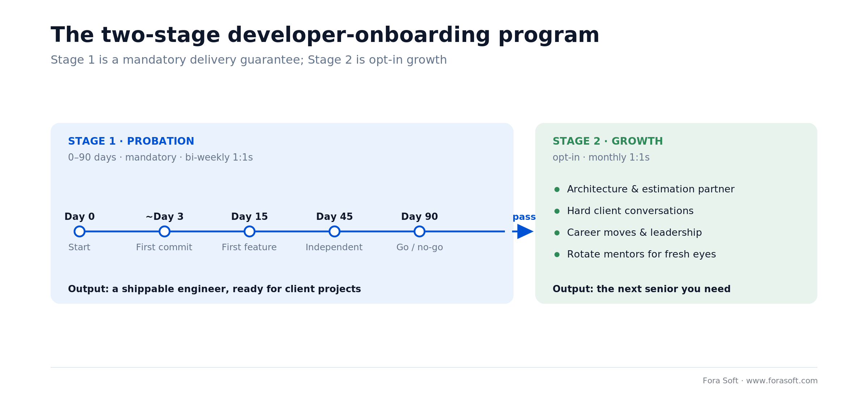The image size is (868, 405).
Task: Click 'Architecture & estimation partner' item
Action: point(651,189)
